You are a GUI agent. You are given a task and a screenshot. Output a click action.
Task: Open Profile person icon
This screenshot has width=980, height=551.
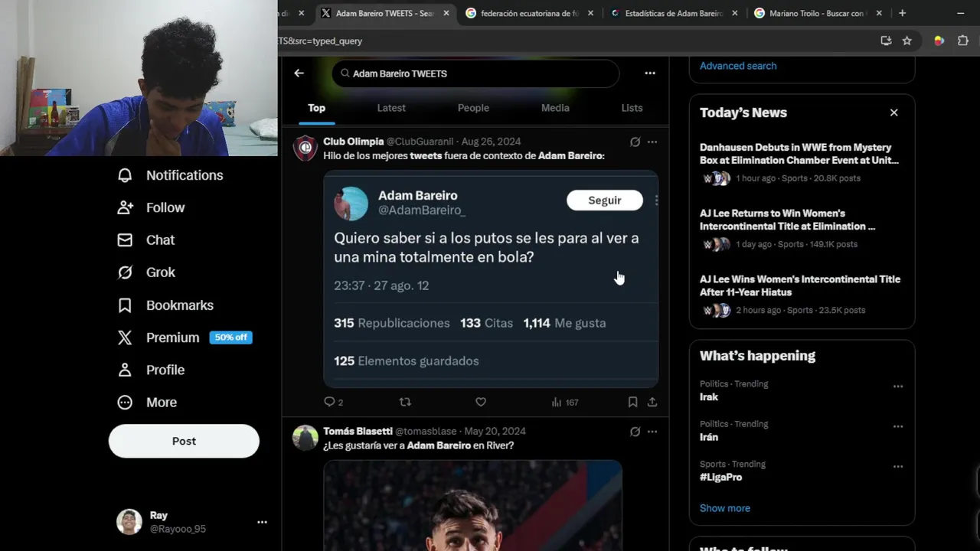click(125, 370)
